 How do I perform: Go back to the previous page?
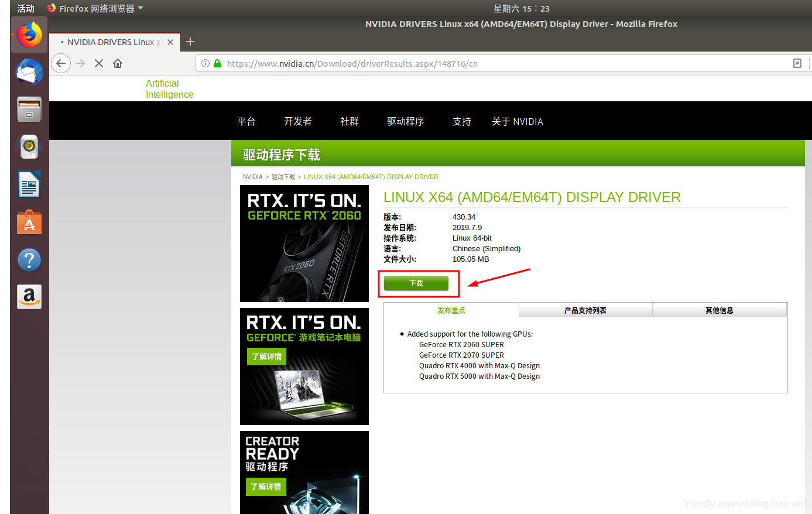tap(61, 63)
